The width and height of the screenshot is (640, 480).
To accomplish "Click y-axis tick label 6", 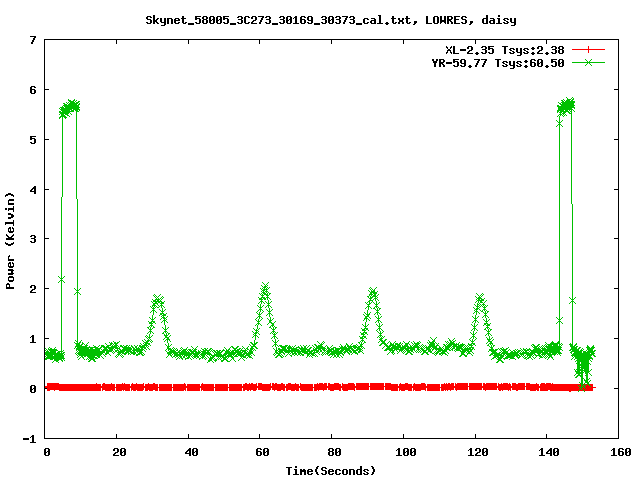I will 33,90.
